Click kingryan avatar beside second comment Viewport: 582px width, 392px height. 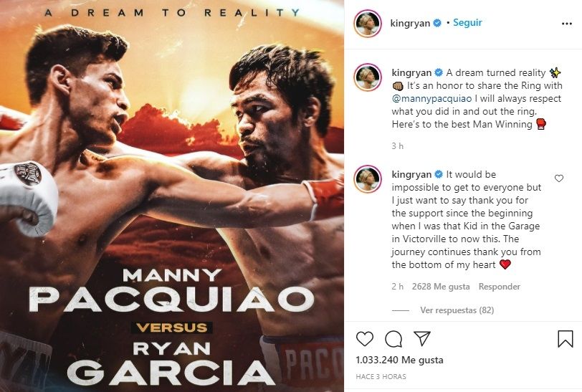(x=368, y=179)
